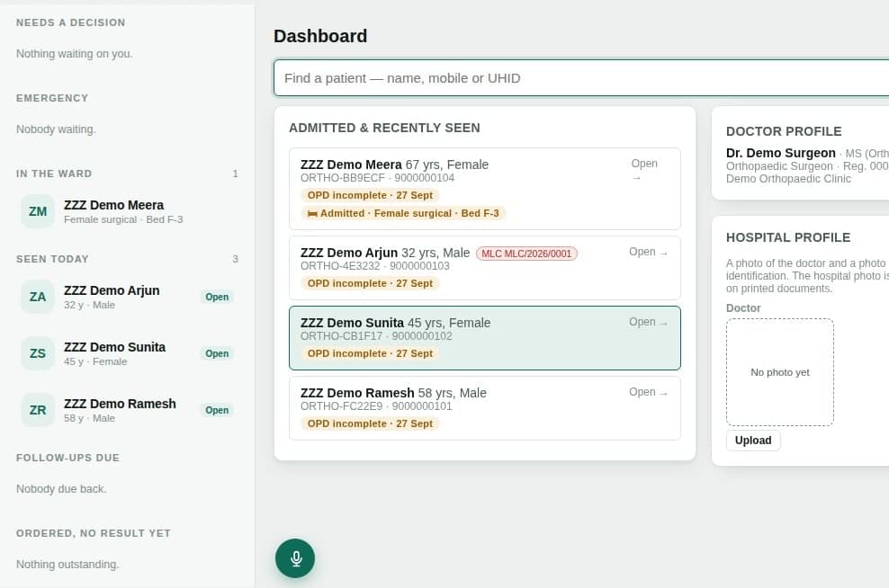The height and width of the screenshot is (588, 889).
Task: Select Ramesh's 'OPD incomplete · 27 Sept' tag
Action: point(370,423)
